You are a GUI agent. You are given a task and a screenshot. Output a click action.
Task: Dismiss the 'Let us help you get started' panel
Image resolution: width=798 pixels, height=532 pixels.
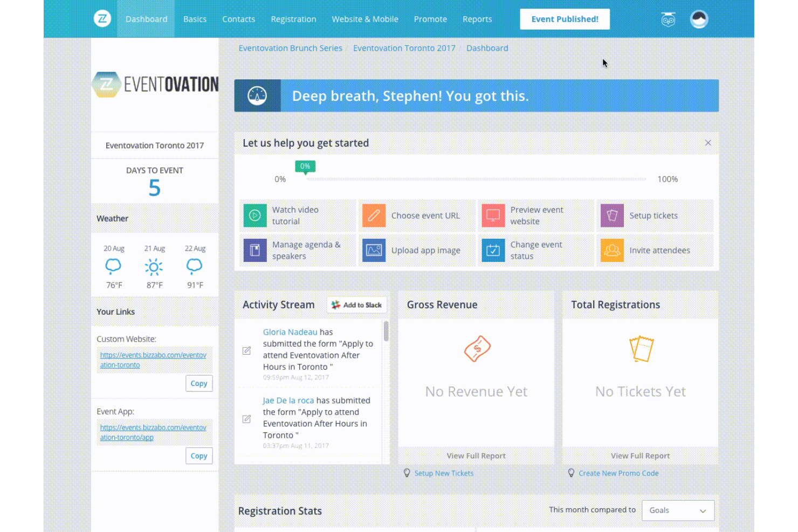click(708, 142)
